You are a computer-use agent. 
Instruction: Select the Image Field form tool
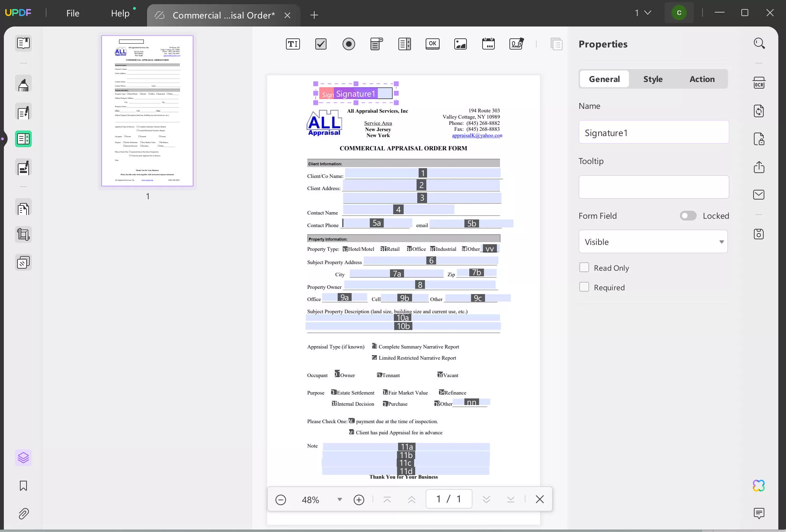click(460, 44)
